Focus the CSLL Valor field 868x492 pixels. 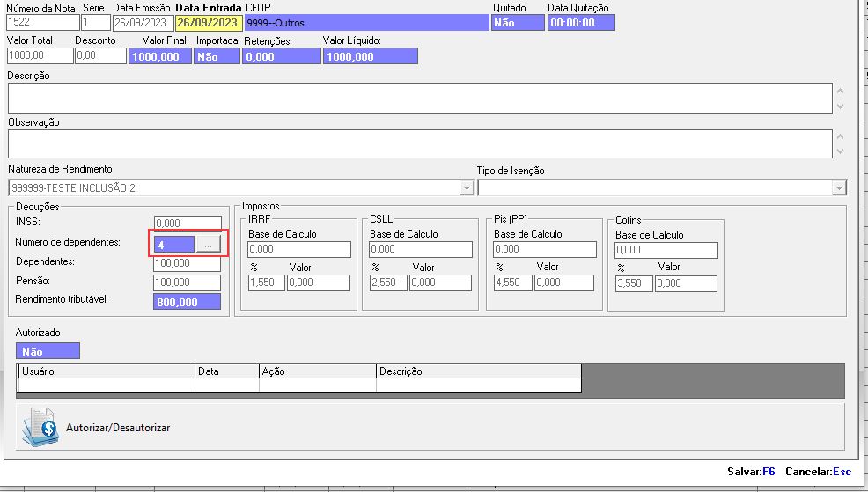coord(441,283)
